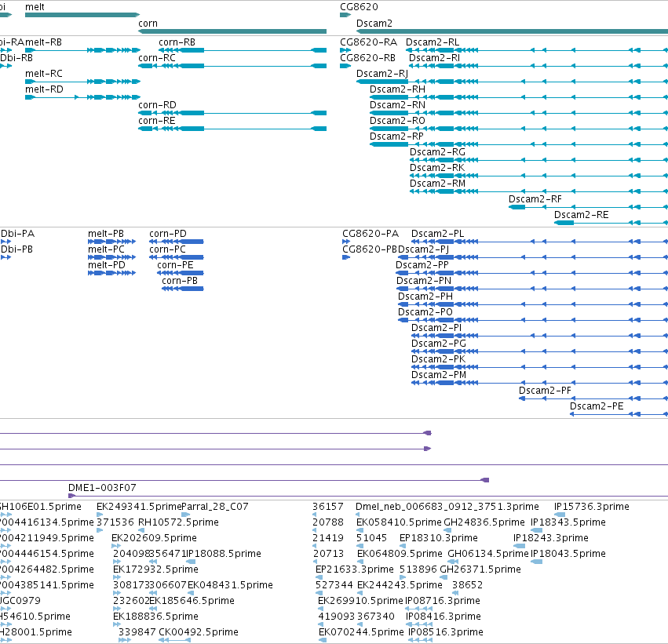668x644 pixels.
Task: Select EST EP18310.3prime
Action: click(x=403, y=546)
